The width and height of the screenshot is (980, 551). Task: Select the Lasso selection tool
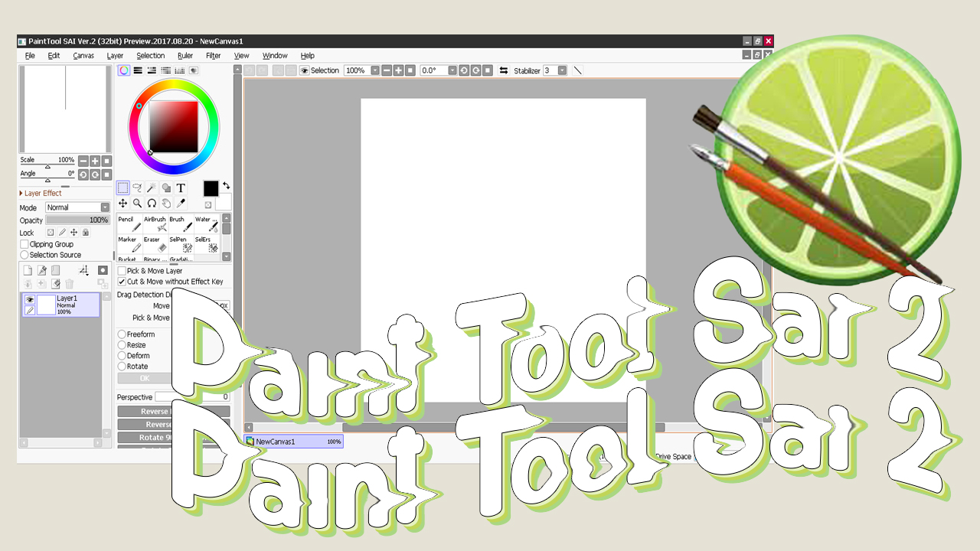click(x=137, y=187)
